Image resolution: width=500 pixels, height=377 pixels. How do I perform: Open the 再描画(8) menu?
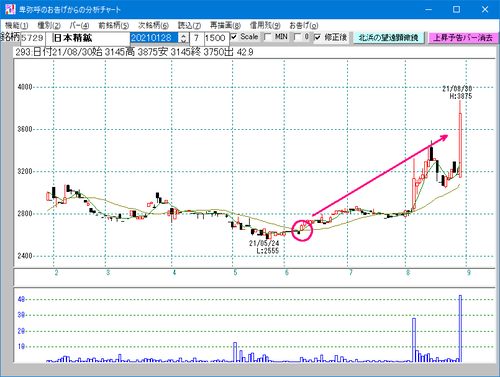pos(225,25)
